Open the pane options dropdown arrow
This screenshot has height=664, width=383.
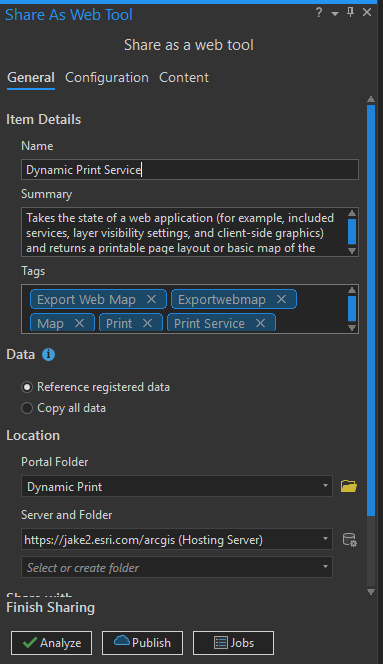[335, 14]
